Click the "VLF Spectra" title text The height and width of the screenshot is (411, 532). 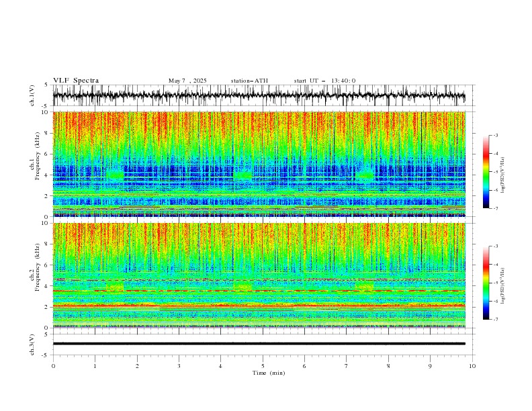pyautogui.click(x=76, y=81)
